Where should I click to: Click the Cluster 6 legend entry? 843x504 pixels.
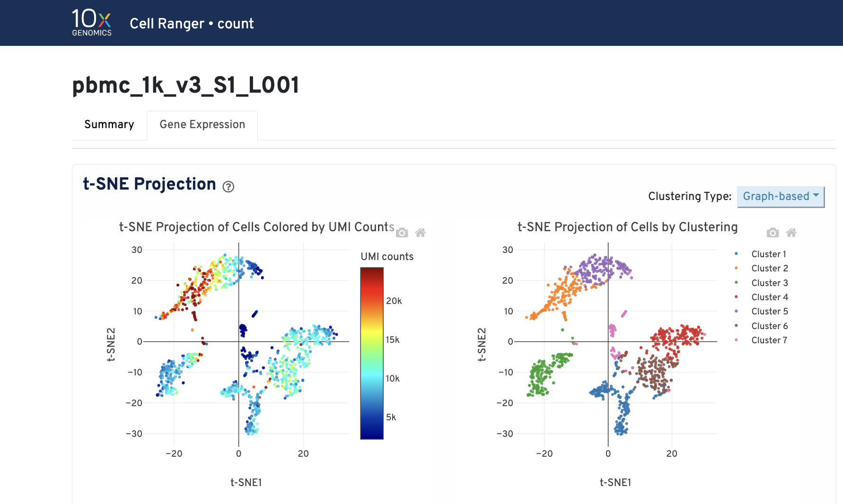[770, 326]
